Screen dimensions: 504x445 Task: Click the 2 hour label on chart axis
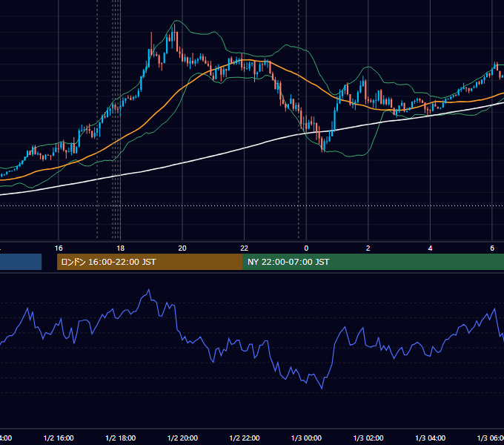point(368,248)
